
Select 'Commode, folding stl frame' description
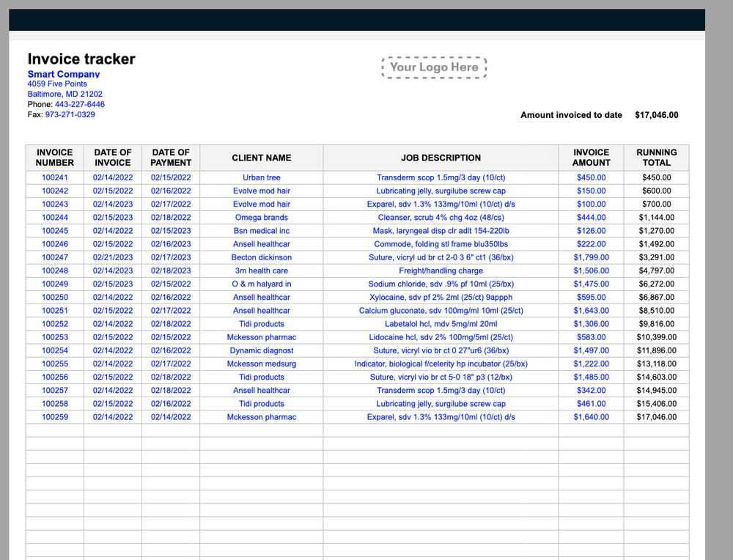[441, 244]
